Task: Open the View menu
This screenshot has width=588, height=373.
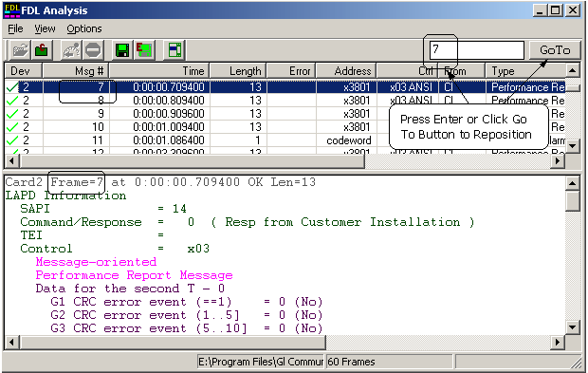Action: pyautogui.click(x=45, y=28)
